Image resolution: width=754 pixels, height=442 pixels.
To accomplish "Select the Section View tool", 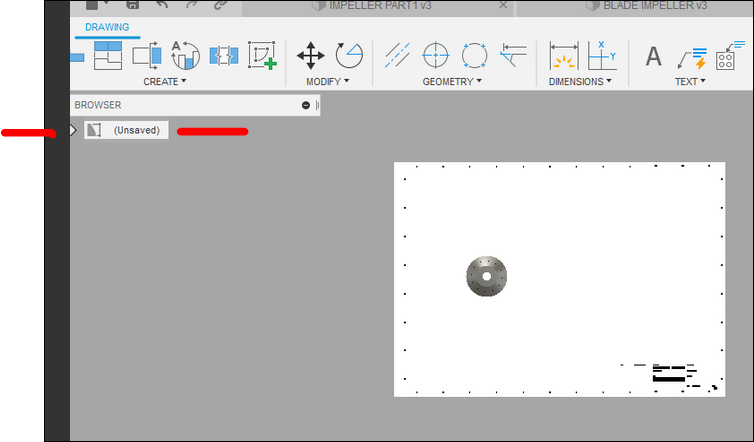I will (147, 55).
